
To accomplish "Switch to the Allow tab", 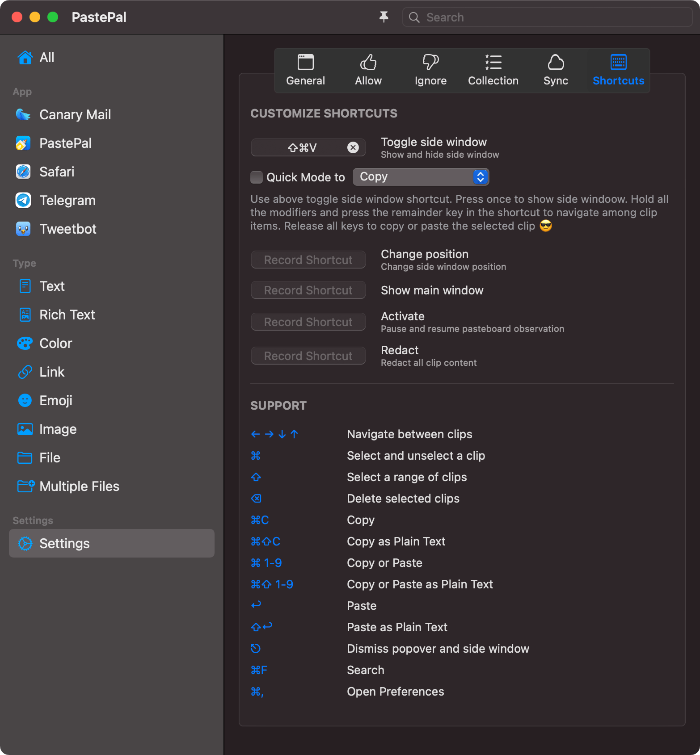I will (368, 71).
